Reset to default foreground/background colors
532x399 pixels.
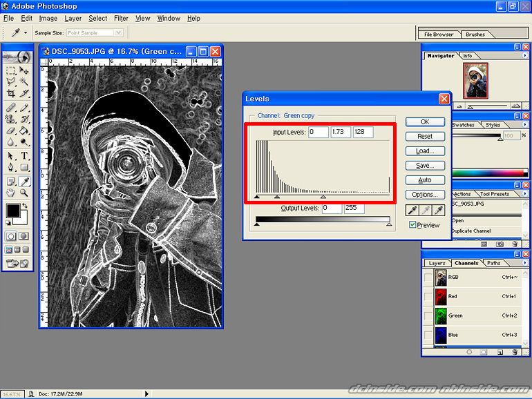pos(8,222)
